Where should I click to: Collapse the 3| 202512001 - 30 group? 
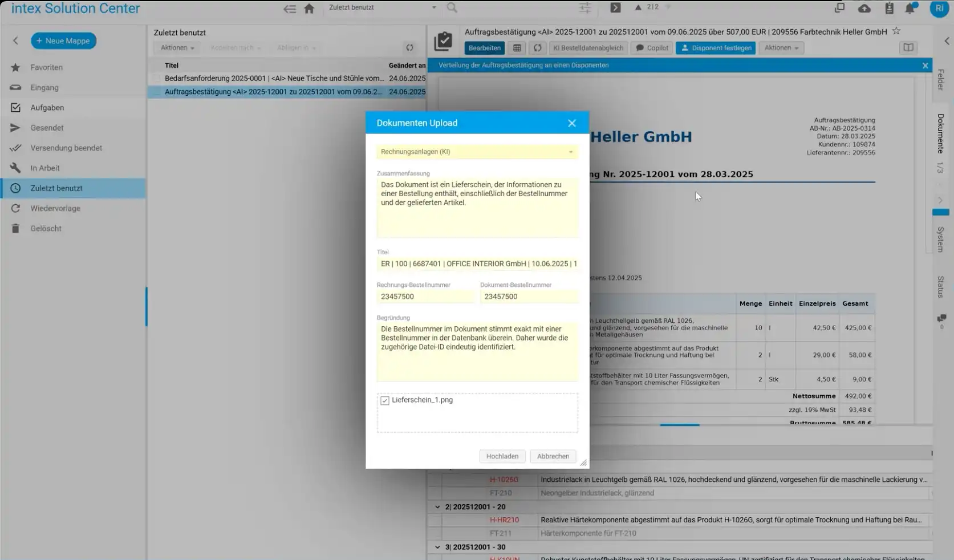point(437,547)
